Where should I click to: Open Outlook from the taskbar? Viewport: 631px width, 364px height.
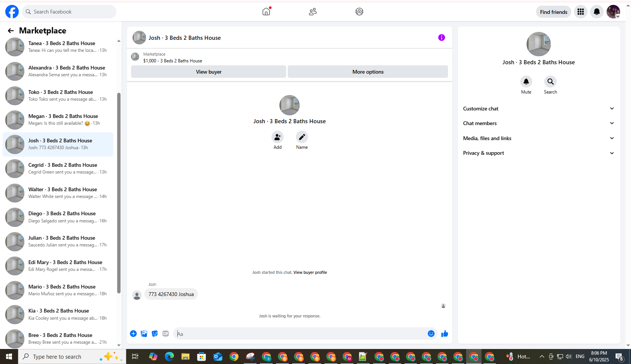click(x=218, y=356)
